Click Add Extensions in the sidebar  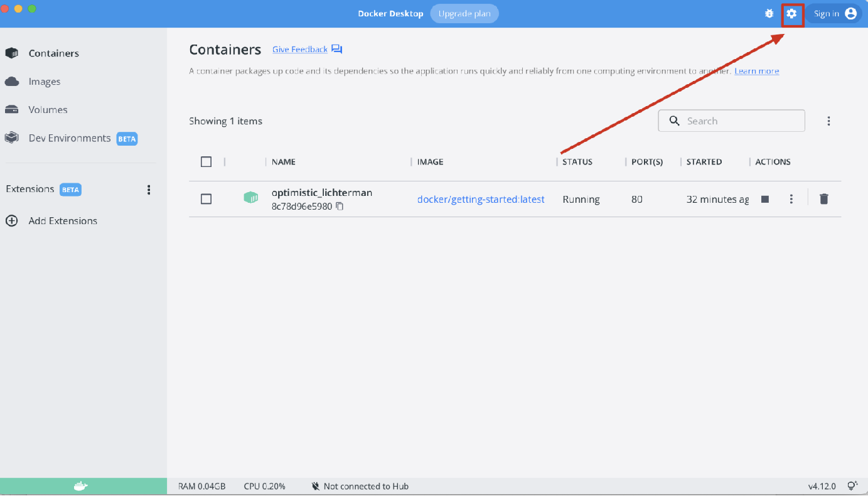pyautogui.click(x=62, y=220)
